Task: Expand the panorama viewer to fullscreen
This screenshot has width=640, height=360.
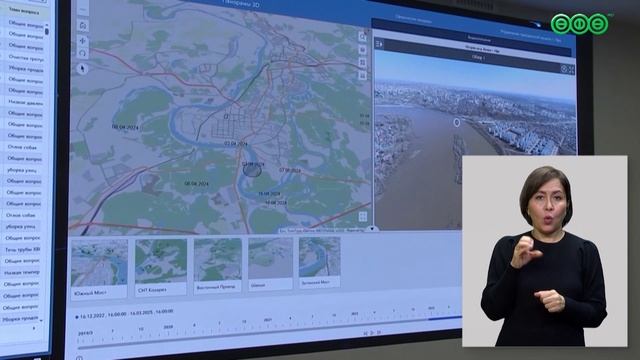Action: 571,70
